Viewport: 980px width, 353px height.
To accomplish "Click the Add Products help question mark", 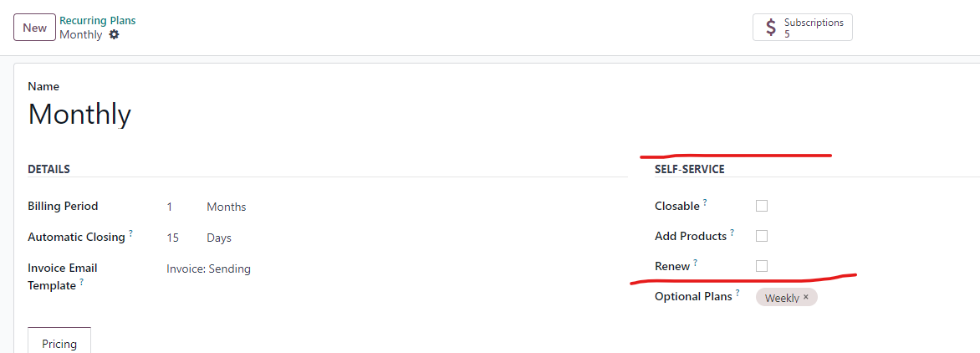I will 732,232.
